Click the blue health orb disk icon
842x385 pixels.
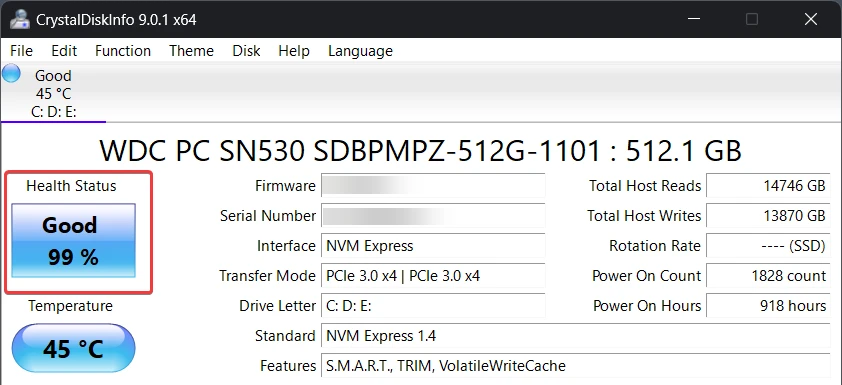coord(11,74)
